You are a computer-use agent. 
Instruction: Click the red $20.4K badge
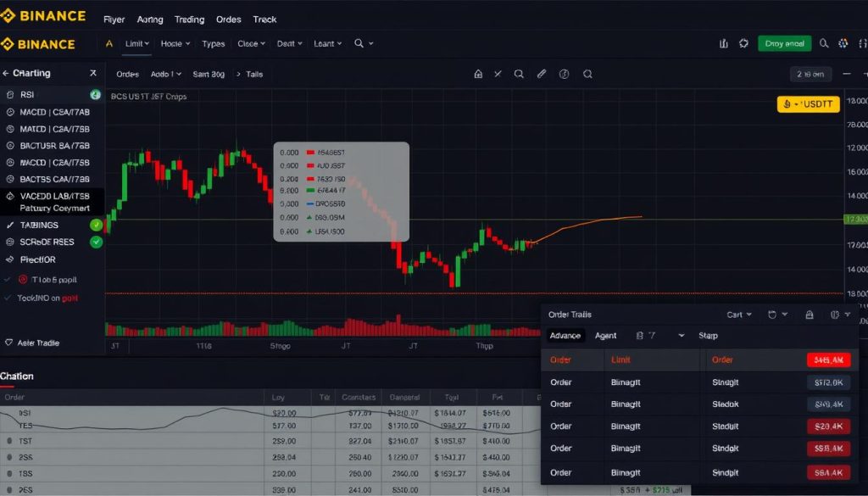[829, 426]
